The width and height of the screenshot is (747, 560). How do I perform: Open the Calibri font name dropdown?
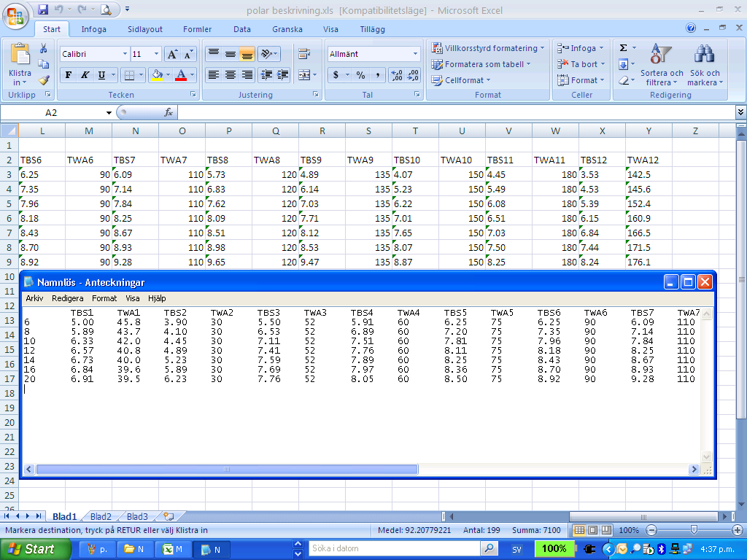(x=125, y=54)
